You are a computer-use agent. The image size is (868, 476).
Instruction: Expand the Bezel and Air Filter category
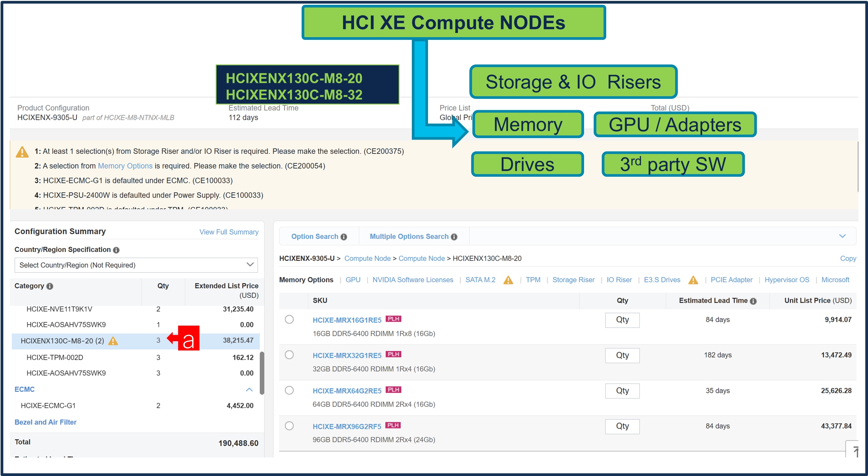[46, 422]
